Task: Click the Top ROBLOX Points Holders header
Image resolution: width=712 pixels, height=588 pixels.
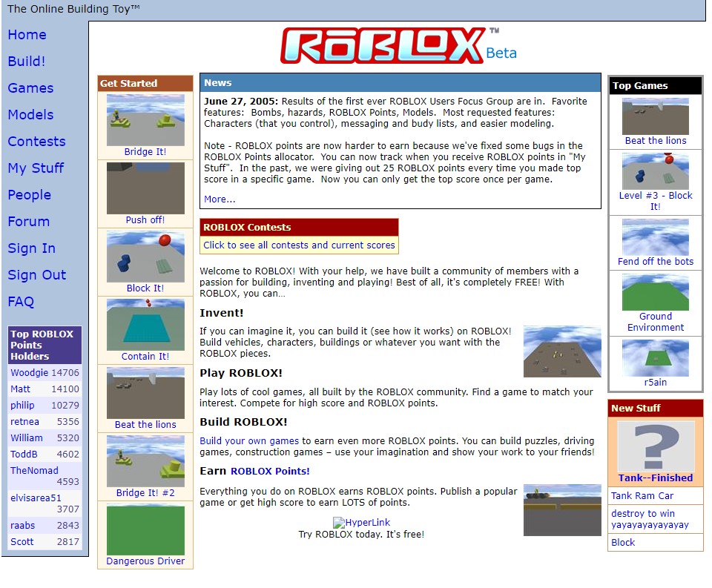Action: point(44,345)
